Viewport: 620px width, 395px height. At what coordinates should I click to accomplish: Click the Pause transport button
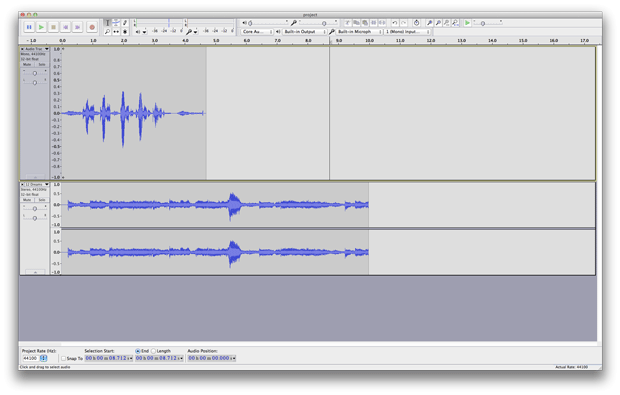click(x=29, y=27)
